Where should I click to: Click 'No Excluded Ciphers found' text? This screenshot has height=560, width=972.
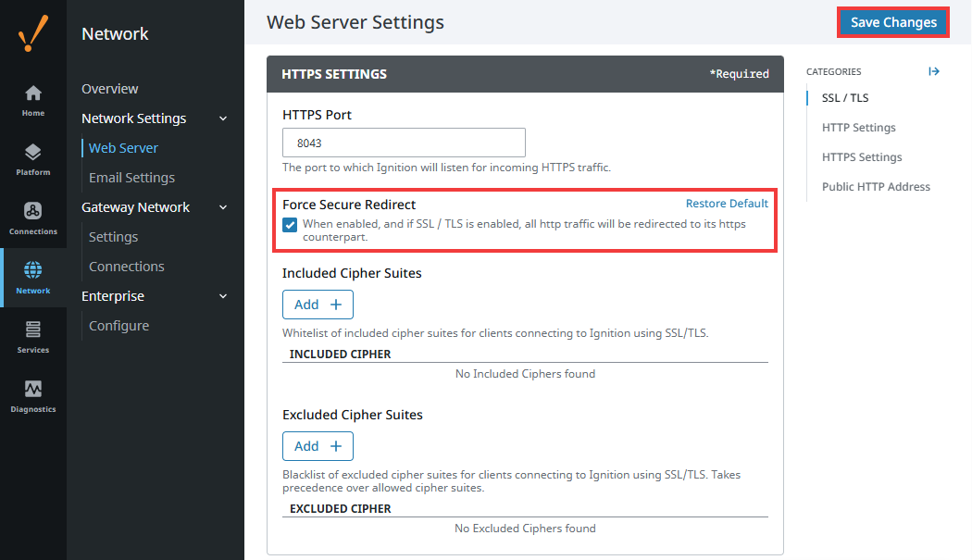coord(525,529)
